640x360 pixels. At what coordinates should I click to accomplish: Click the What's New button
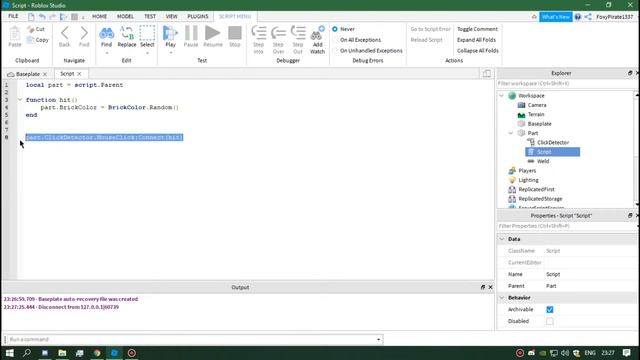[x=556, y=17]
